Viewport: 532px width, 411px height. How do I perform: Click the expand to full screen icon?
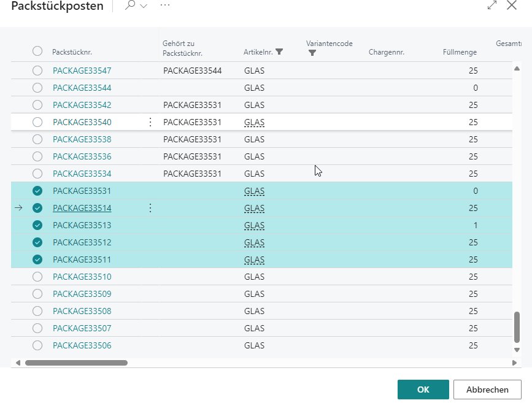pyautogui.click(x=492, y=6)
